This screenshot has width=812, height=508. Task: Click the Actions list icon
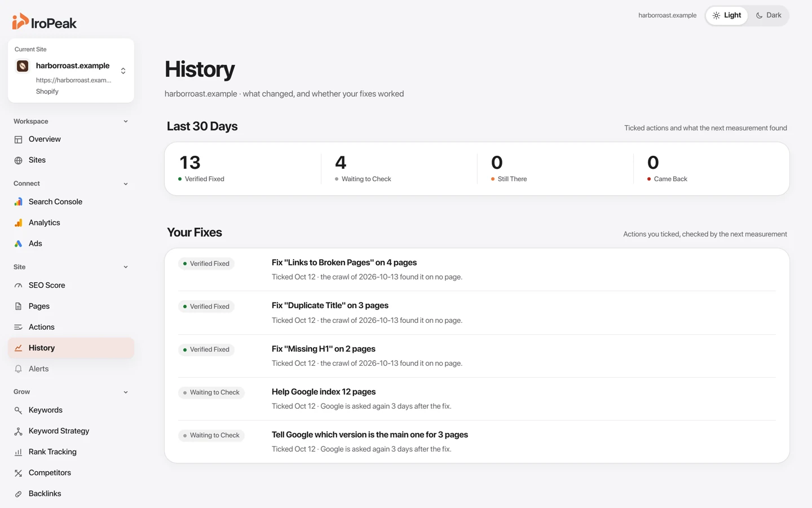click(x=18, y=327)
